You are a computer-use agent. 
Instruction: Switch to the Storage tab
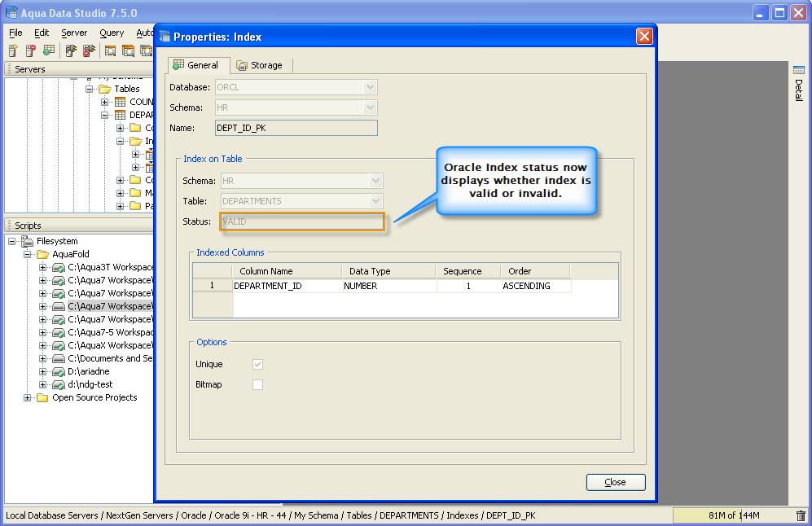point(261,65)
